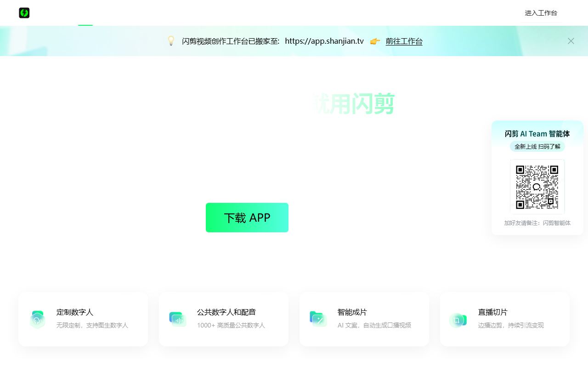
Task: Open the 定制数字人 feature title
Action: (75, 312)
